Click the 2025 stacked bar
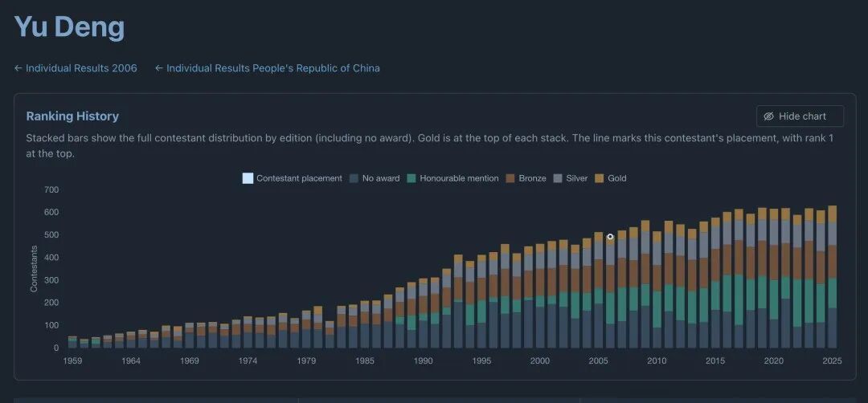 pyautogui.click(x=832, y=276)
